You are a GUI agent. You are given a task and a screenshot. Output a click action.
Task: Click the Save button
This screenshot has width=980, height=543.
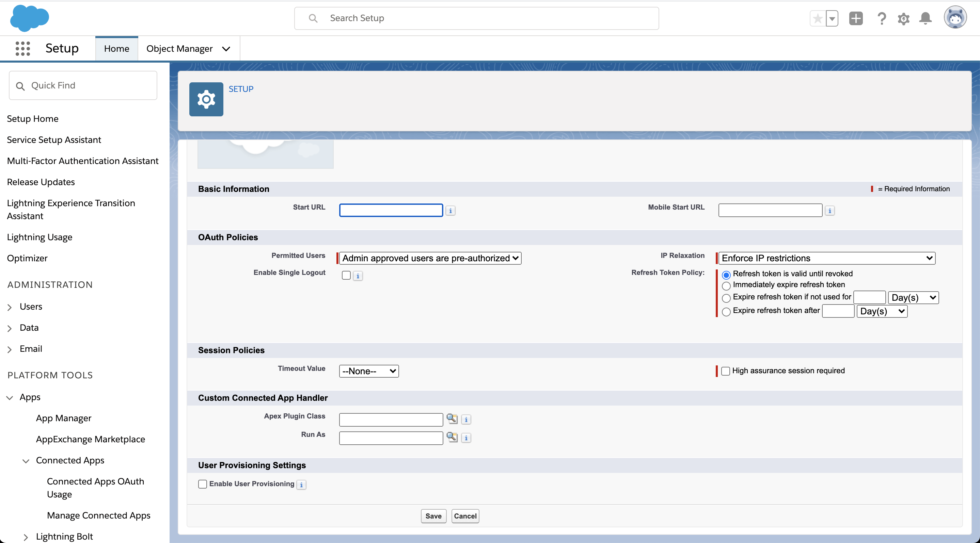(433, 516)
